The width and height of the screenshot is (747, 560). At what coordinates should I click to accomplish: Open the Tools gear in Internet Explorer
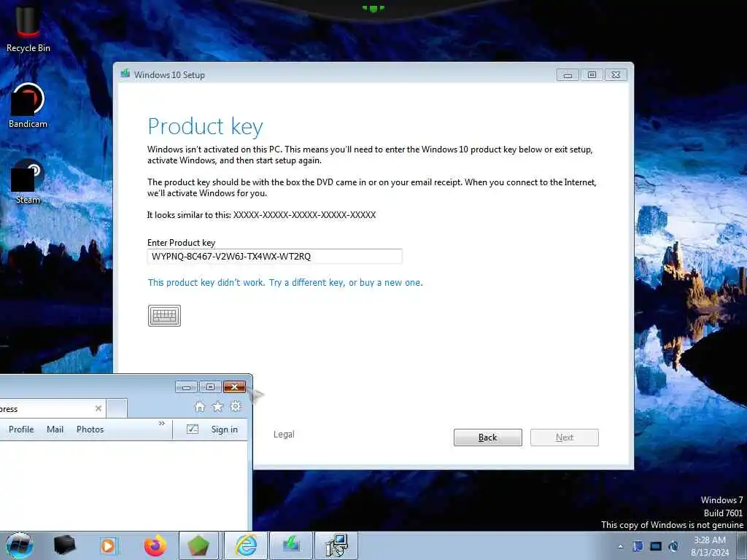(x=236, y=407)
